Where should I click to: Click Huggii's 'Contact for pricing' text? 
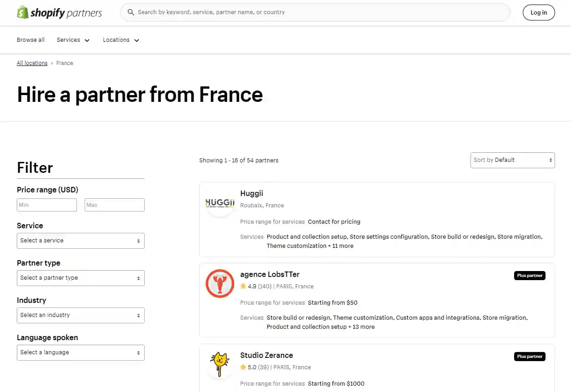pyautogui.click(x=334, y=222)
